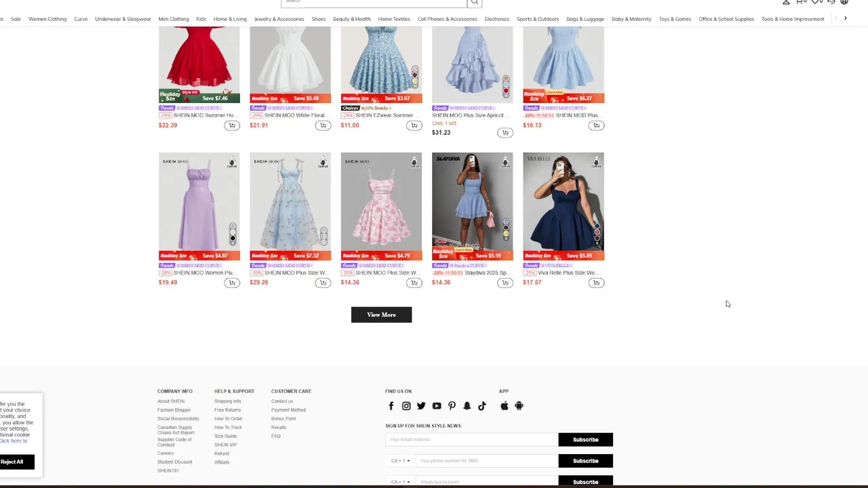Screen dimensions: 868x488
Task: Open Kids category in navigation
Action: point(201,19)
